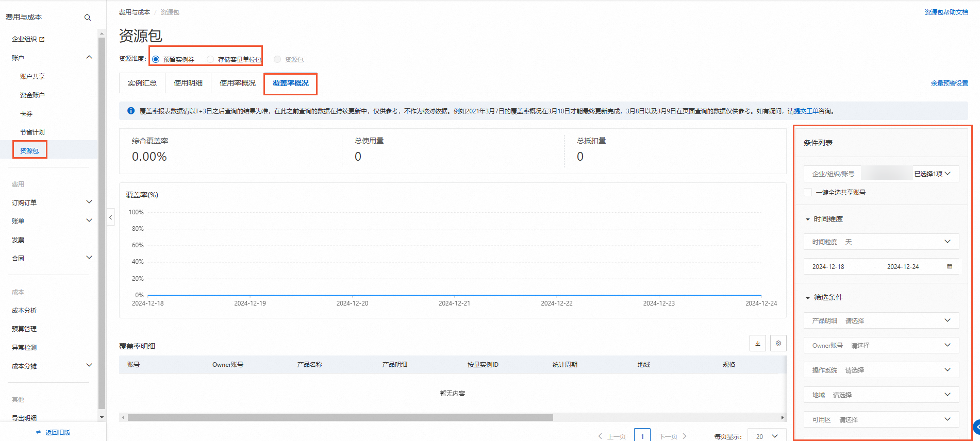Open 节省计划 in the sidebar

point(32,132)
